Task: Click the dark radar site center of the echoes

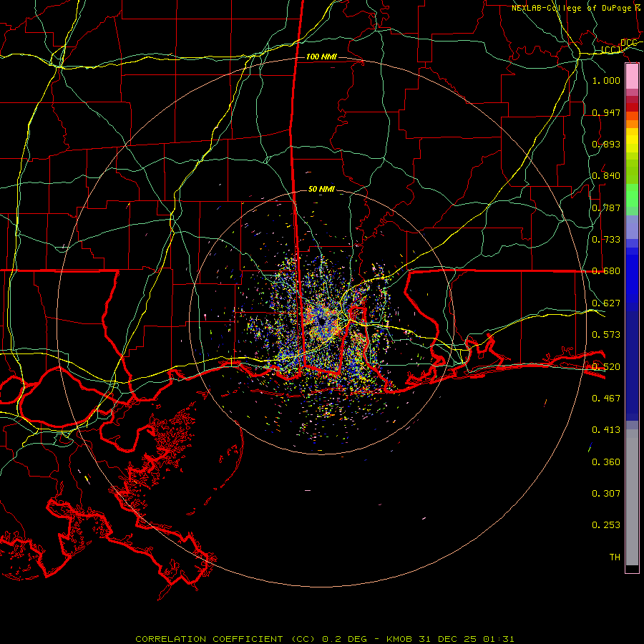Action: (321, 321)
